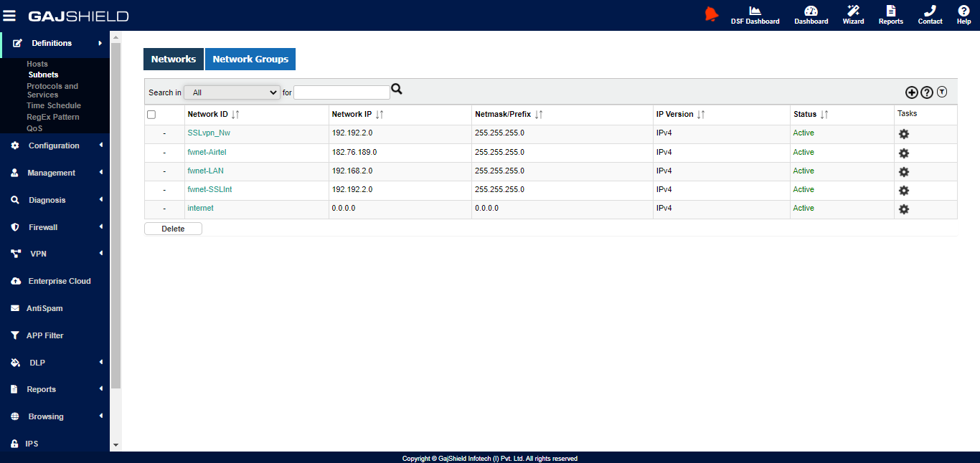Open QoS under Definitions
The height and width of the screenshot is (463, 980).
(34, 128)
